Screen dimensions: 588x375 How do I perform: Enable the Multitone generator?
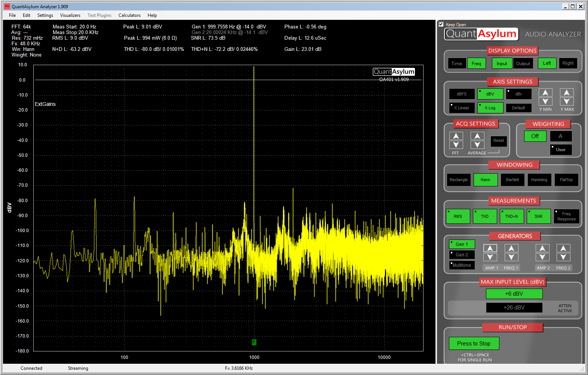[x=462, y=265]
